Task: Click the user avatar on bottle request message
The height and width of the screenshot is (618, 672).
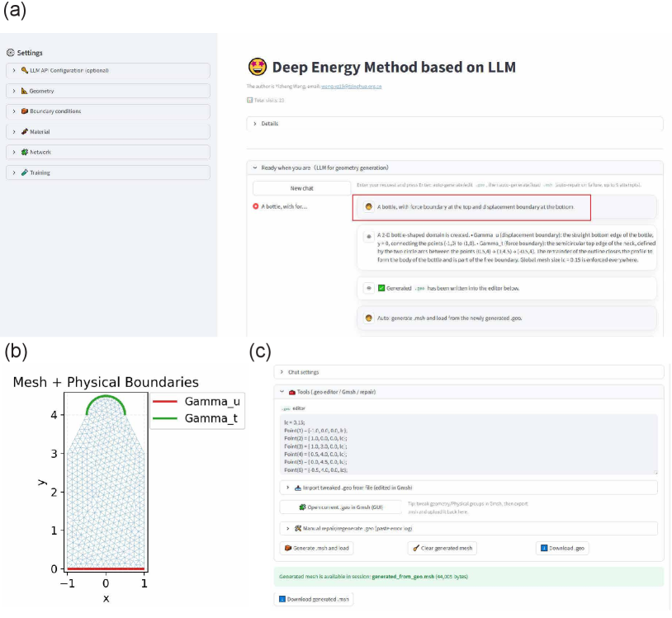Action: [x=368, y=207]
